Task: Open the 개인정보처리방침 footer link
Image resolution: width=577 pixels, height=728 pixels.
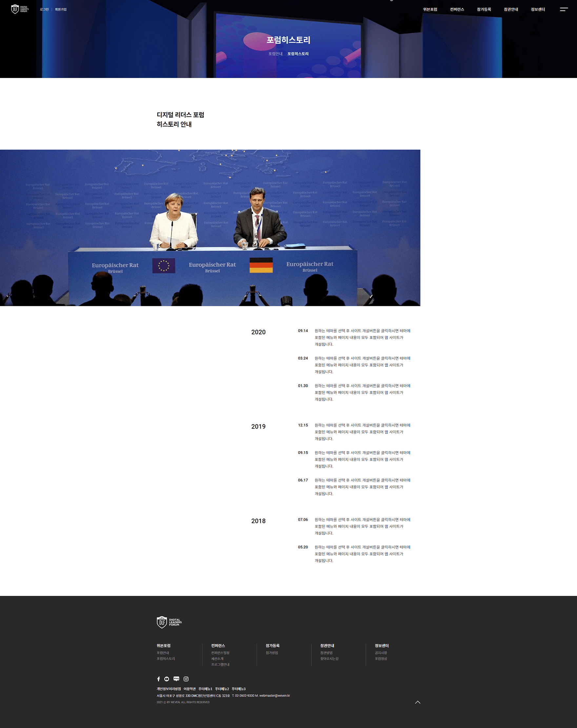Action: pyautogui.click(x=169, y=689)
